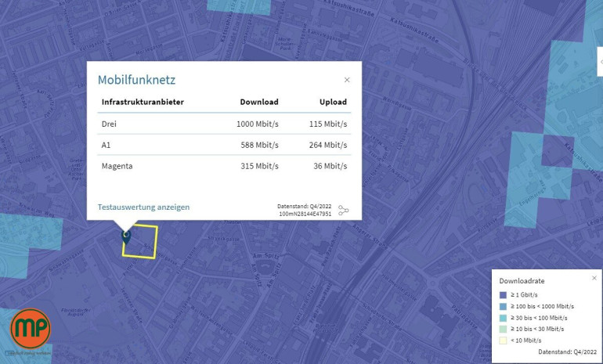Click the share icon in Mobilfunknetz popup
Screen dimensions: 603x364
click(343, 211)
